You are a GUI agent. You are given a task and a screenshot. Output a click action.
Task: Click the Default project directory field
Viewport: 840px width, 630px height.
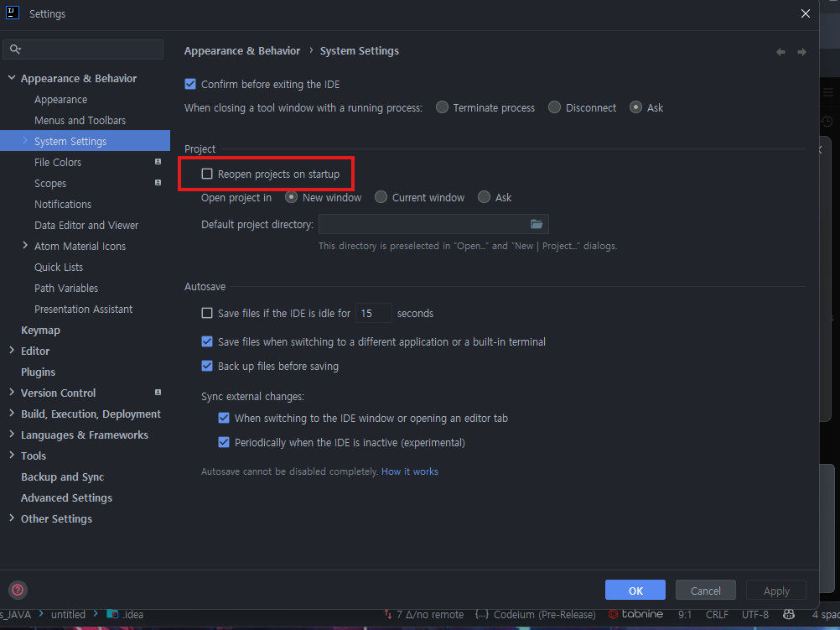[433, 224]
